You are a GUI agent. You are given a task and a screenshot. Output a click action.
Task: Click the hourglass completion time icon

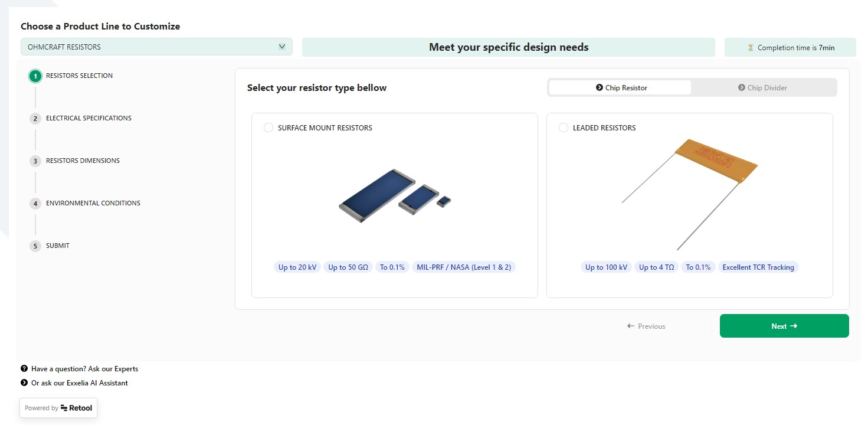[751, 48]
